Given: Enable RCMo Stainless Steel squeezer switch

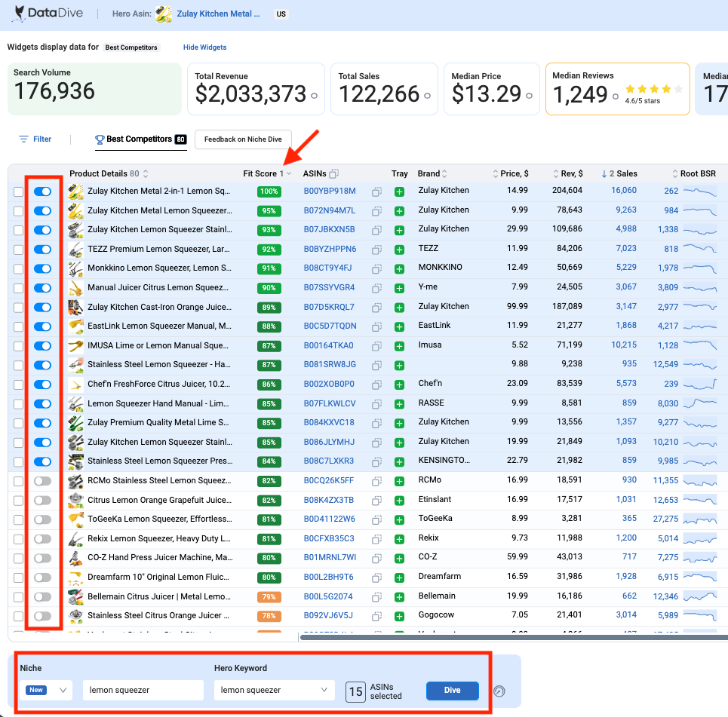Looking at the screenshot, I should coord(42,481).
